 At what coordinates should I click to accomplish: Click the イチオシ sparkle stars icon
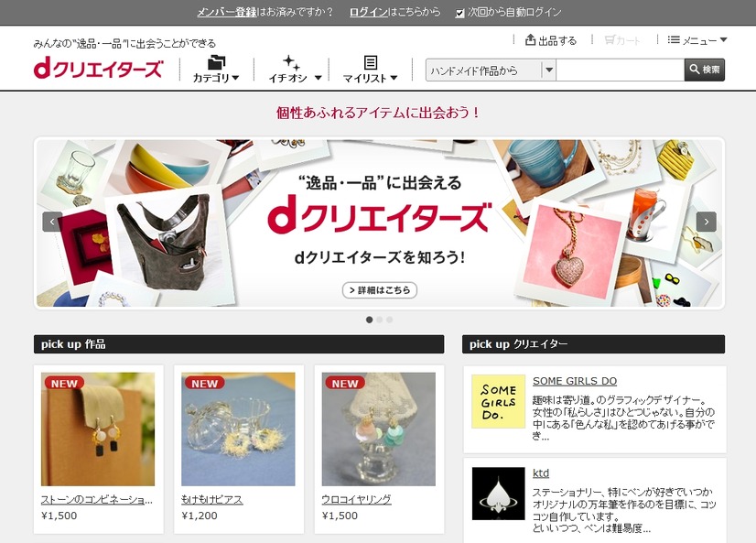tap(291, 62)
